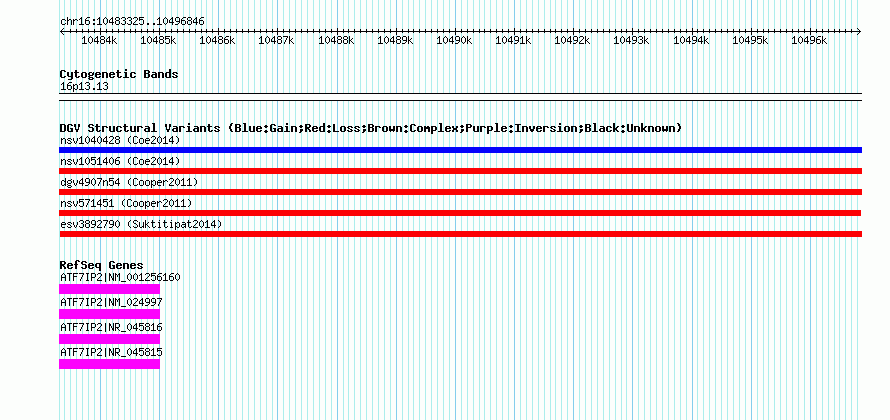Open the nsv571451 (Cooper2011) label

click(x=126, y=203)
